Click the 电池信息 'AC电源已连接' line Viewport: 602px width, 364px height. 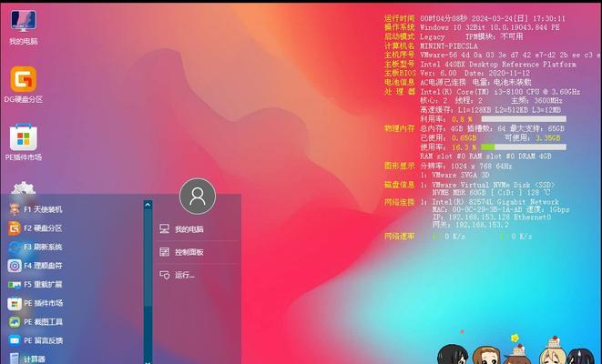(x=475, y=83)
